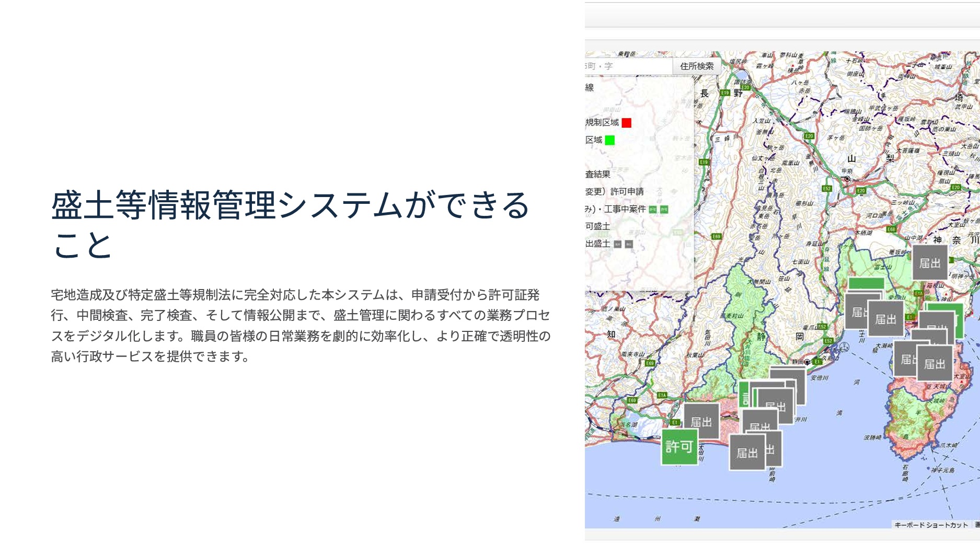Focus the 町・字 address input field

tap(627, 66)
